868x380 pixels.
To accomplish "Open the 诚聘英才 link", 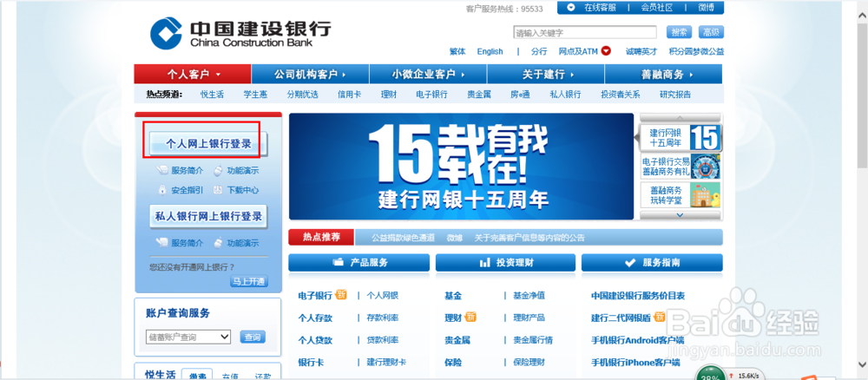I will pos(641,51).
